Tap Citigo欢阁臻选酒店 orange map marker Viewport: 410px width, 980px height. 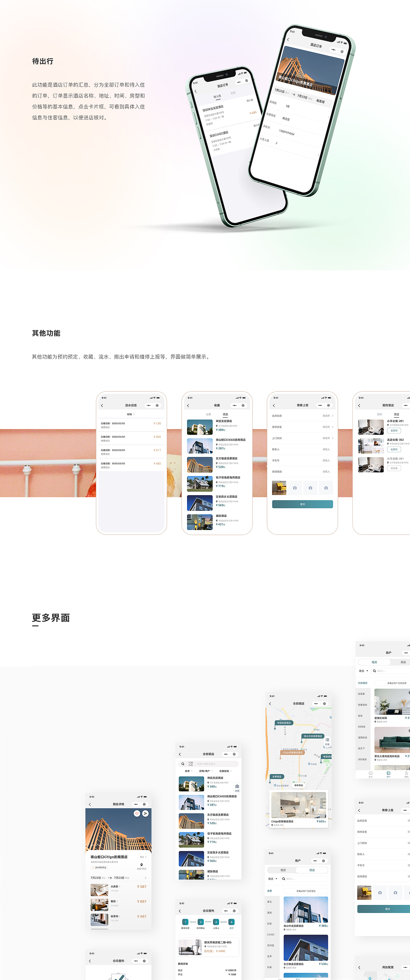pyautogui.click(x=292, y=753)
